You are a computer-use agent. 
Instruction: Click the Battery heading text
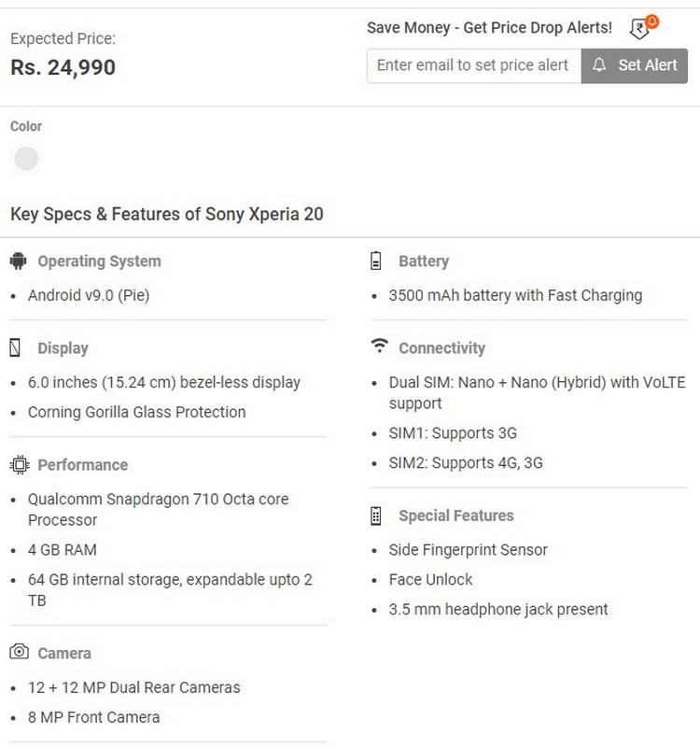(x=424, y=261)
